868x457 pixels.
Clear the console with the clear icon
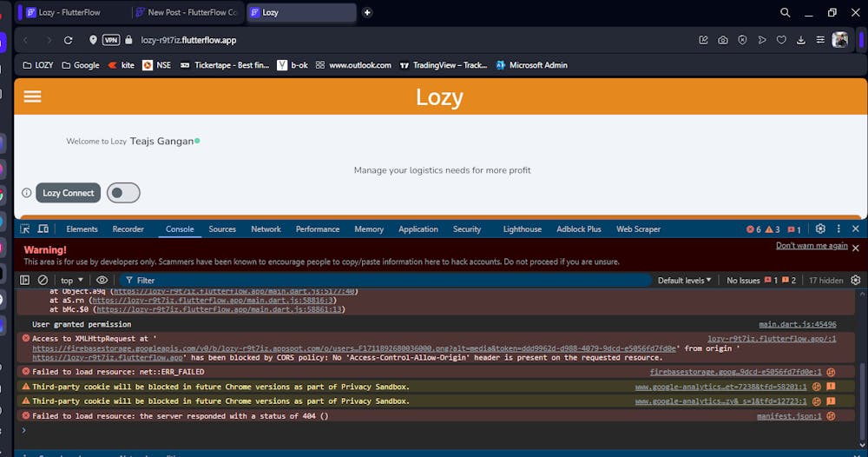click(43, 281)
